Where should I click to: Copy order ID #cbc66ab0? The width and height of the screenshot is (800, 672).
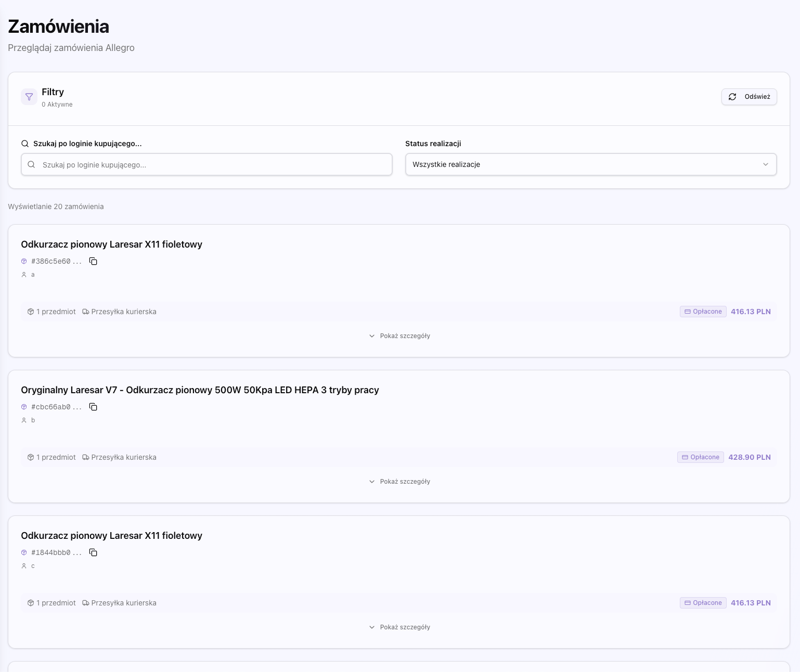click(93, 407)
